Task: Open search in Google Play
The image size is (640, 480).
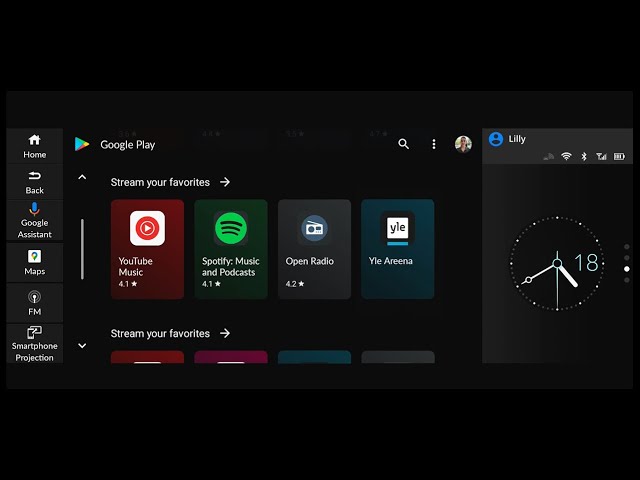Action: (x=403, y=144)
